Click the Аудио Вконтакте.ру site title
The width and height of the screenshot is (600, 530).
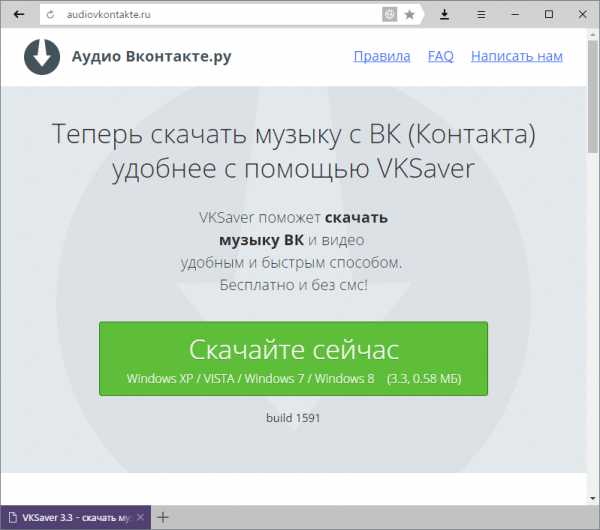(152, 56)
